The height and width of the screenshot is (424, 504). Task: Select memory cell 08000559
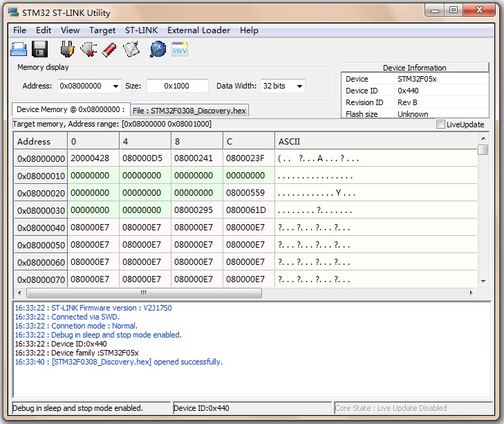pyautogui.click(x=249, y=193)
